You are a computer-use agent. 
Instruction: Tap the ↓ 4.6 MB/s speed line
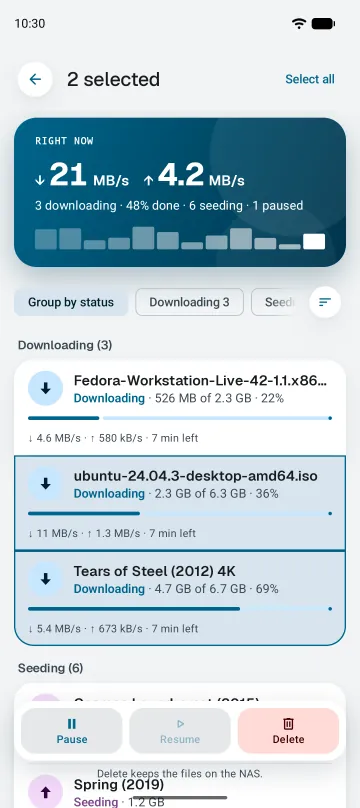click(113, 439)
